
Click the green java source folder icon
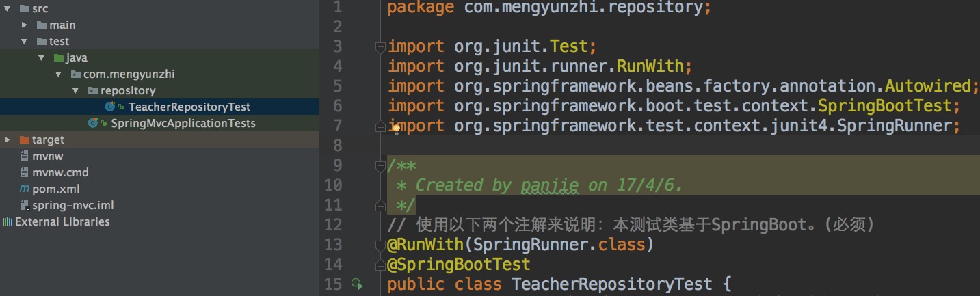(x=58, y=58)
